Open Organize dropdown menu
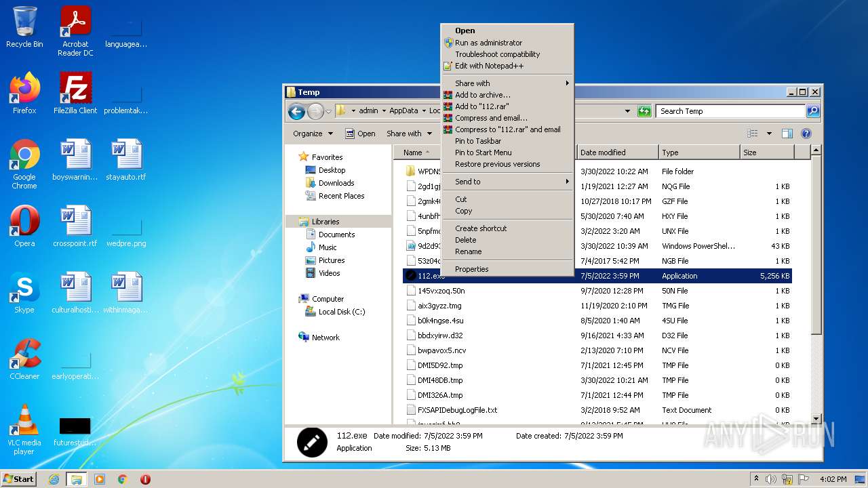Screen dimensions: 868x488 313,134
